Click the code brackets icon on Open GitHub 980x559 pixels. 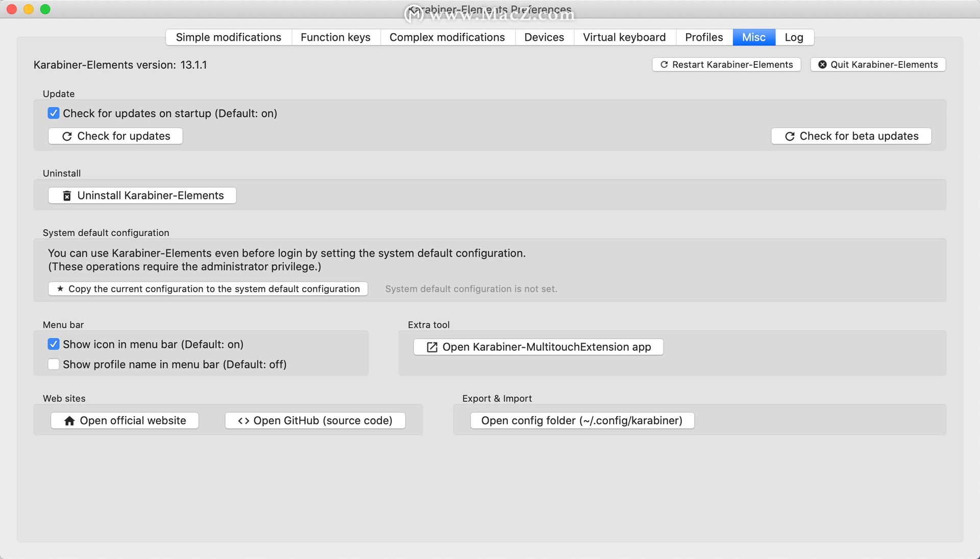243,421
